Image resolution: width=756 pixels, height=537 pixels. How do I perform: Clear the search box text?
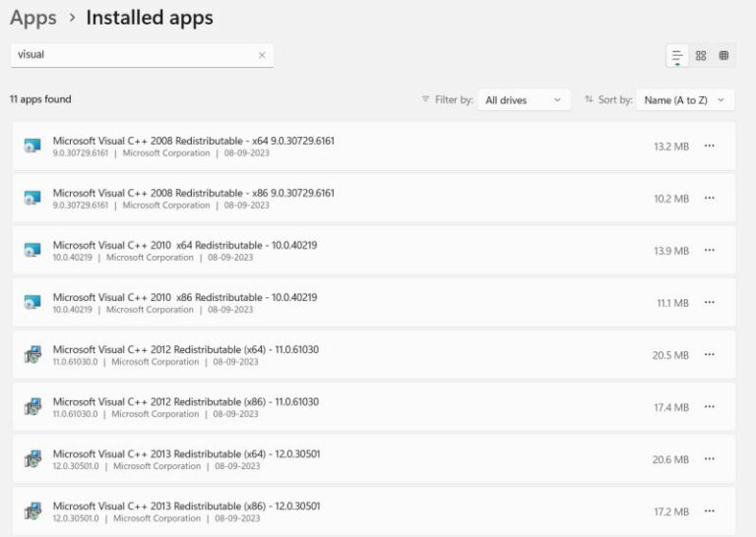pyautogui.click(x=262, y=55)
